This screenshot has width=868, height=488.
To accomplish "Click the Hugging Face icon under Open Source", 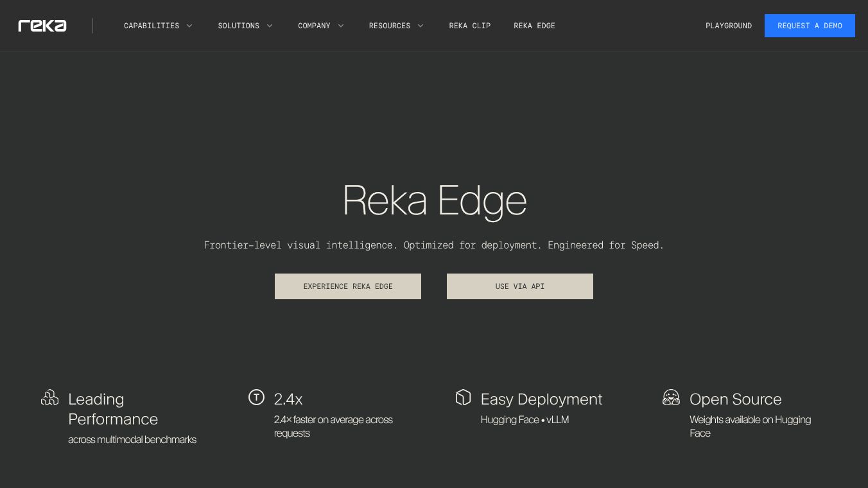I will pos(671,397).
